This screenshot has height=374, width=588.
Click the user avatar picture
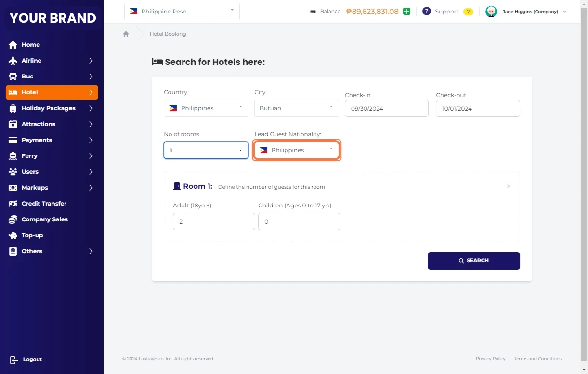(x=491, y=12)
